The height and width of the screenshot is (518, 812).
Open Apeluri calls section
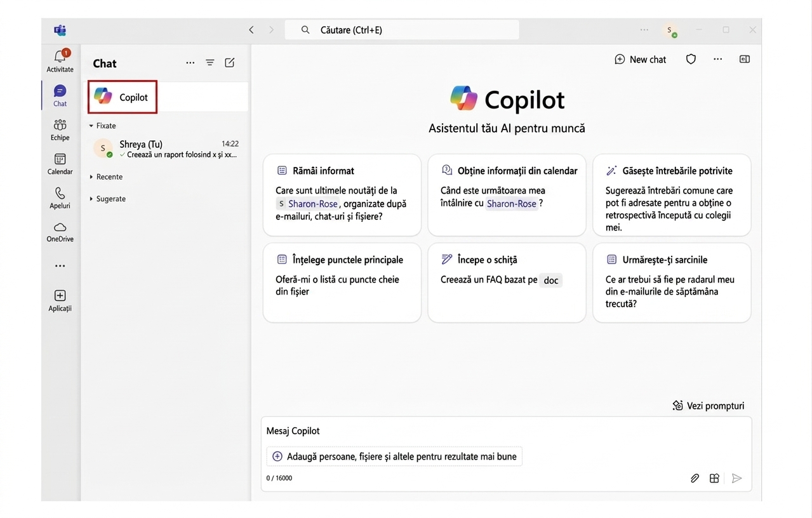pyautogui.click(x=60, y=197)
